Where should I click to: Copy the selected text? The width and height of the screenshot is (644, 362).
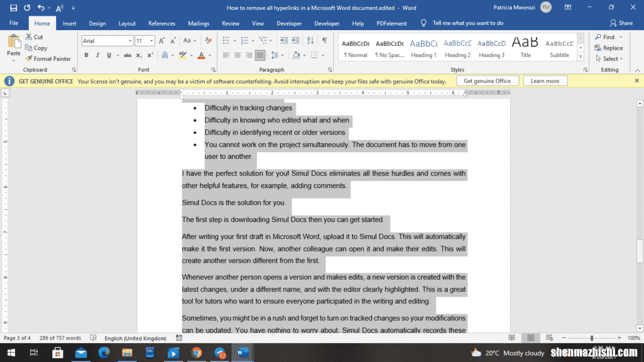click(x=36, y=48)
